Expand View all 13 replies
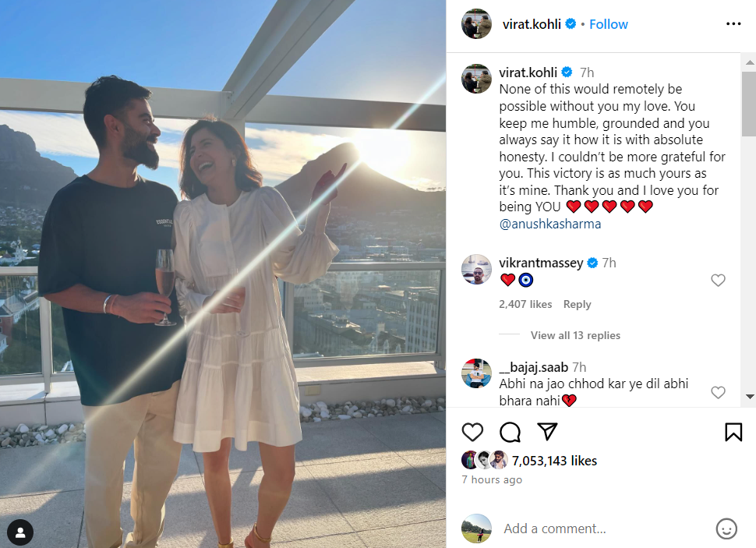Screen dimensions: 756x548 (575, 335)
